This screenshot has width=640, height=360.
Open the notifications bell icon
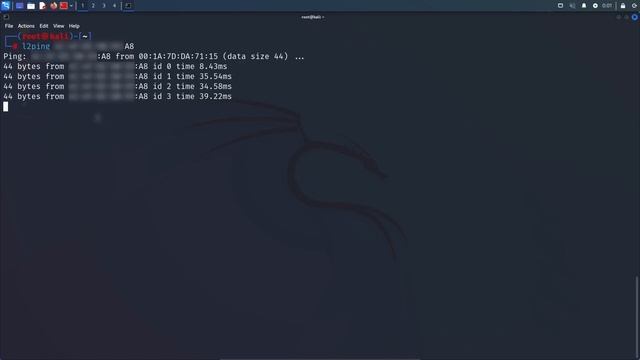(x=584, y=6)
